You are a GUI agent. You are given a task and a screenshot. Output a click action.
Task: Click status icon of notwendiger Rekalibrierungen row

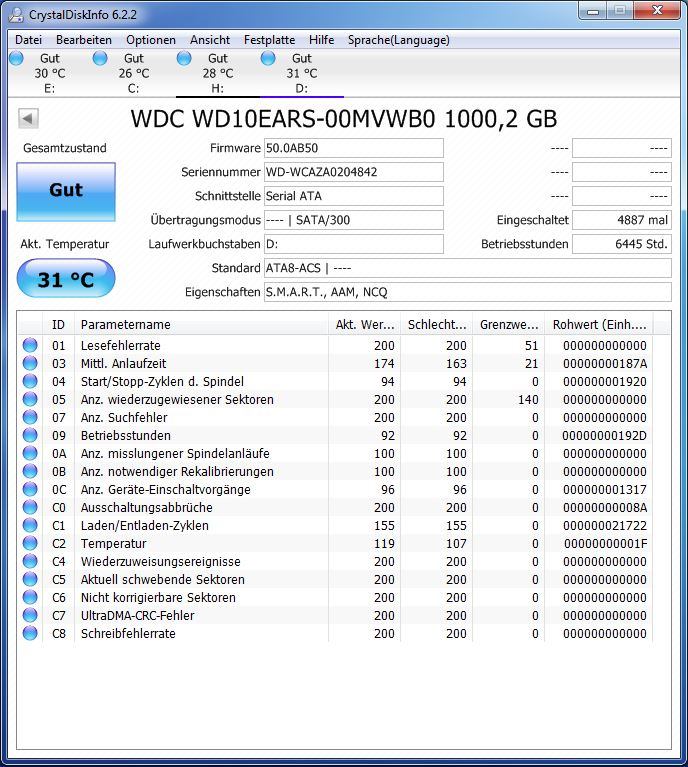point(30,471)
